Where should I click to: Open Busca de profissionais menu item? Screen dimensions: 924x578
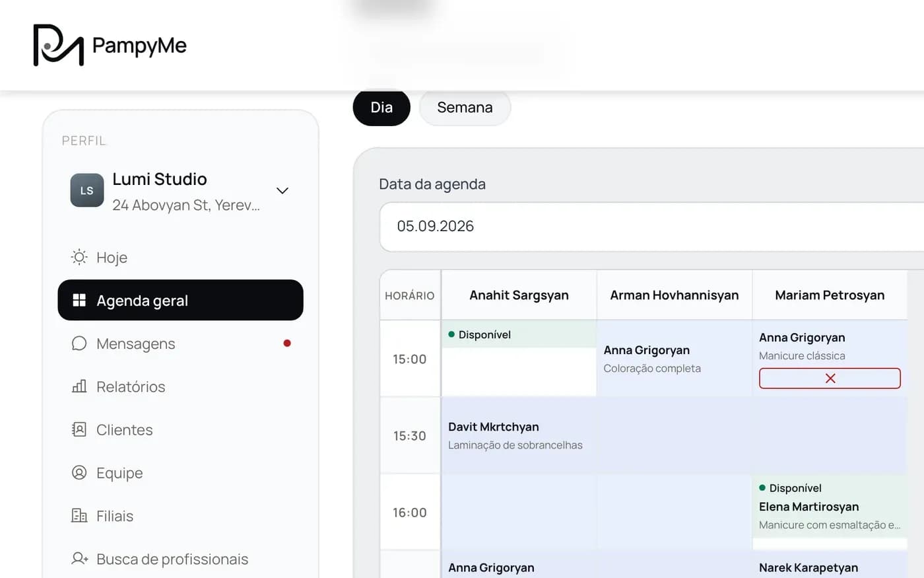click(x=180, y=559)
